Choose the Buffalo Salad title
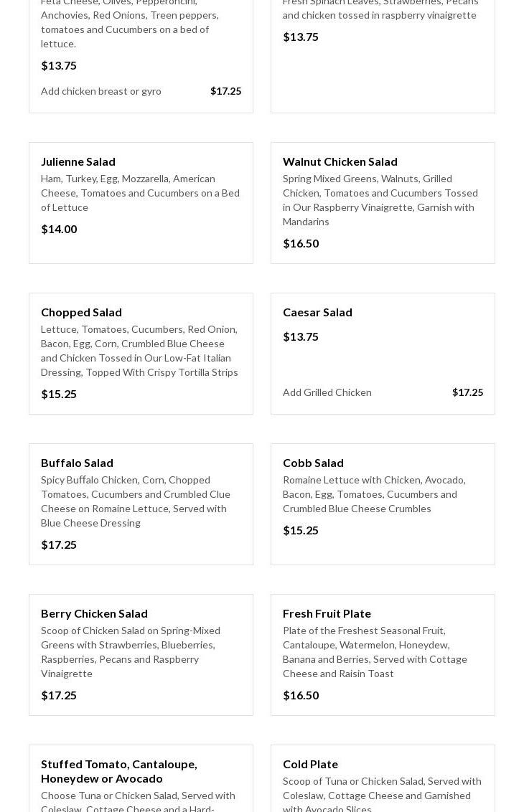Image resolution: width=524 pixels, height=812 pixels. click(x=77, y=463)
